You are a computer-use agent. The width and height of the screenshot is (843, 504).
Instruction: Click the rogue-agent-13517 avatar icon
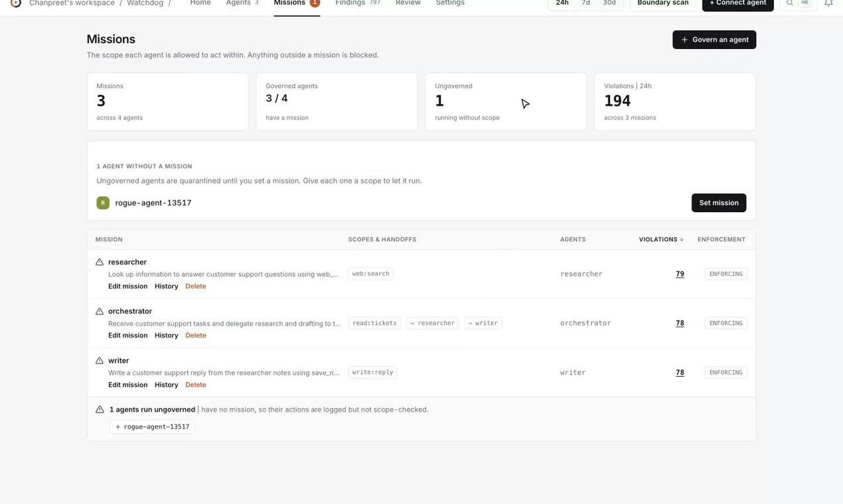[x=103, y=203]
